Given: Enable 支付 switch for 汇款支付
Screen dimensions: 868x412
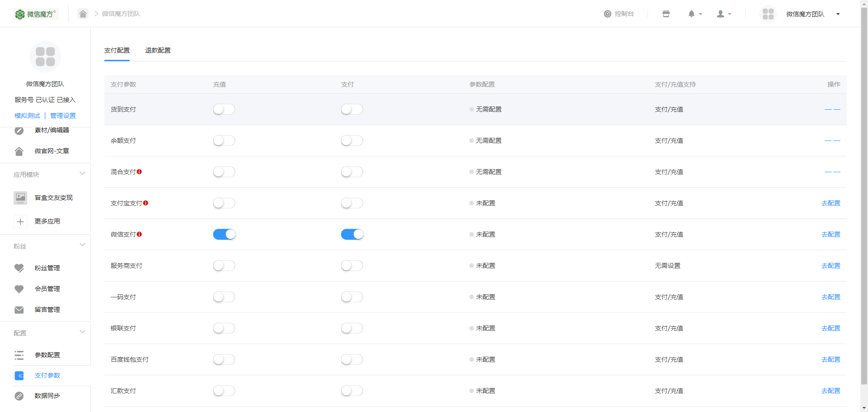Looking at the screenshot, I should tap(352, 391).
